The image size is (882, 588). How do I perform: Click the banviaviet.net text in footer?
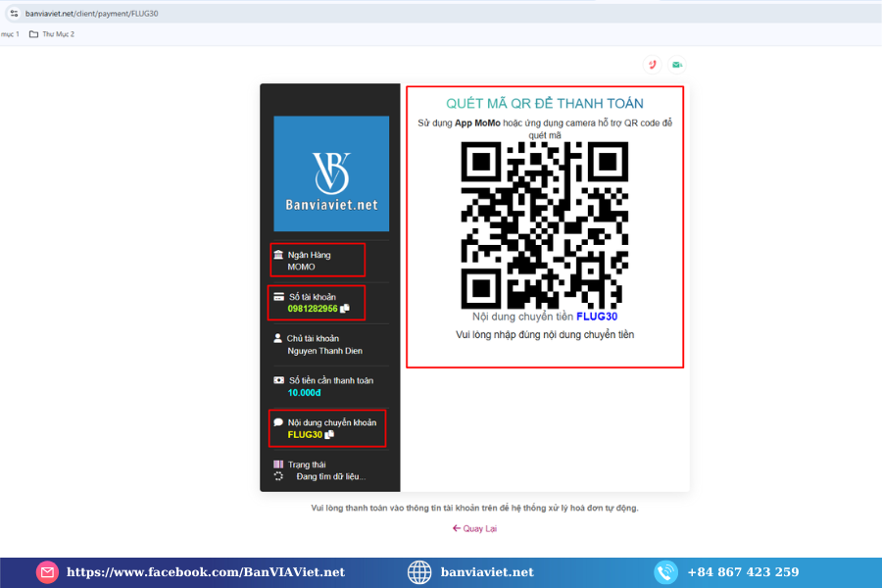click(487, 572)
